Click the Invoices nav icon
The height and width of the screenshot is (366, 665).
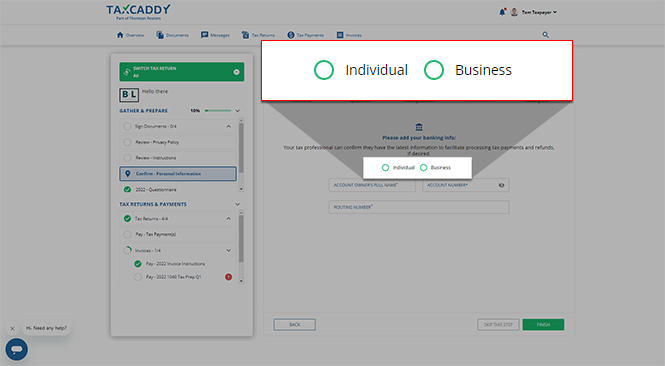340,35
